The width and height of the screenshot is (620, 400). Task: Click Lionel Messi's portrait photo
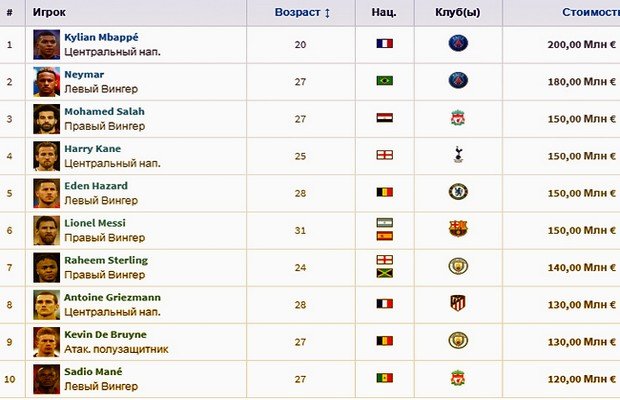(x=47, y=230)
